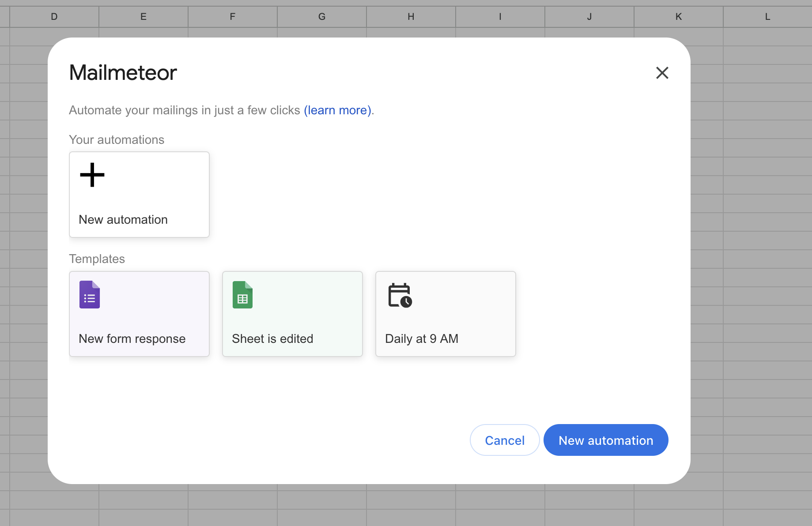
Task: Select column E header
Action: click(144, 17)
